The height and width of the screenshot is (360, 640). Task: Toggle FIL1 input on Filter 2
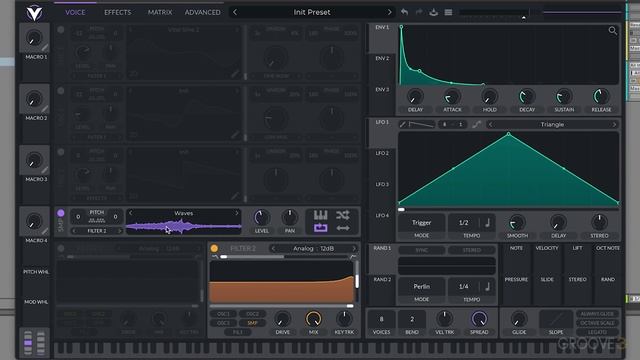tap(238, 332)
